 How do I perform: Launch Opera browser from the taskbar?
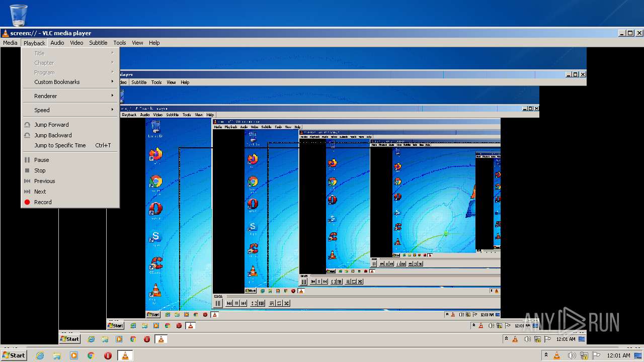[108, 355]
